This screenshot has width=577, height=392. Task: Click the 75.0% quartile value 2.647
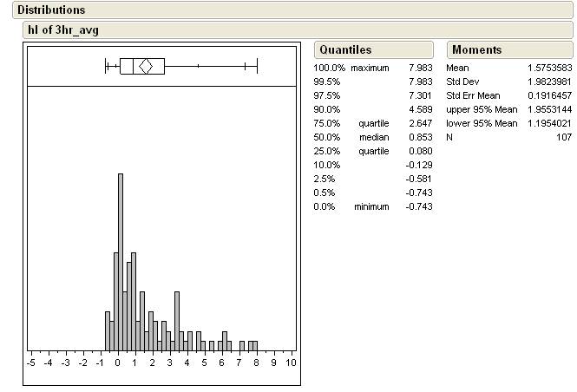[x=420, y=123]
